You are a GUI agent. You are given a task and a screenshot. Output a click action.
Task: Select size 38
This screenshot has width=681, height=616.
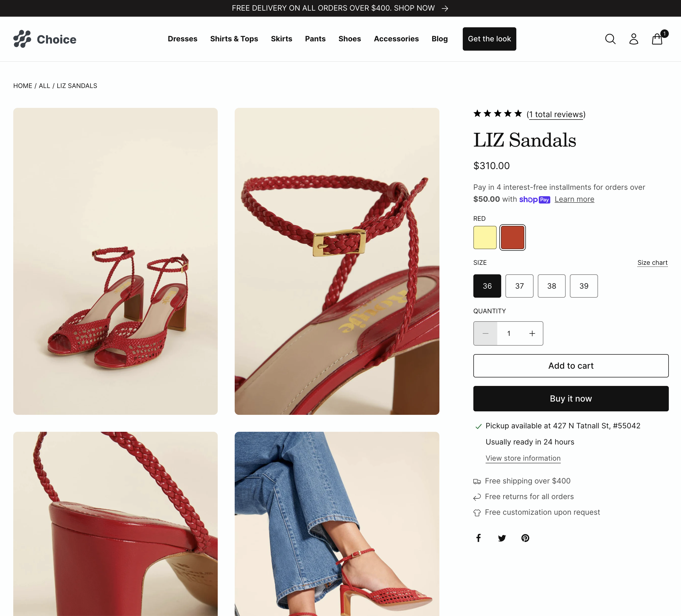(551, 286)
